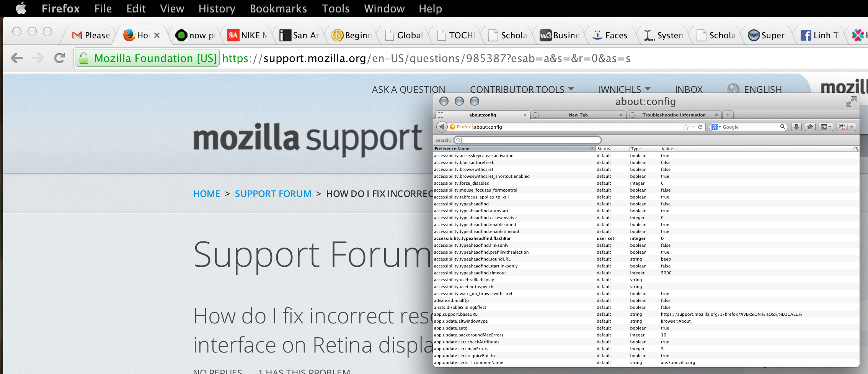This screenshot has width=868, height=374.
Task: Open the Bookmarks menu toolbar button
Action: pyautogui.click(x=825, y=127)
